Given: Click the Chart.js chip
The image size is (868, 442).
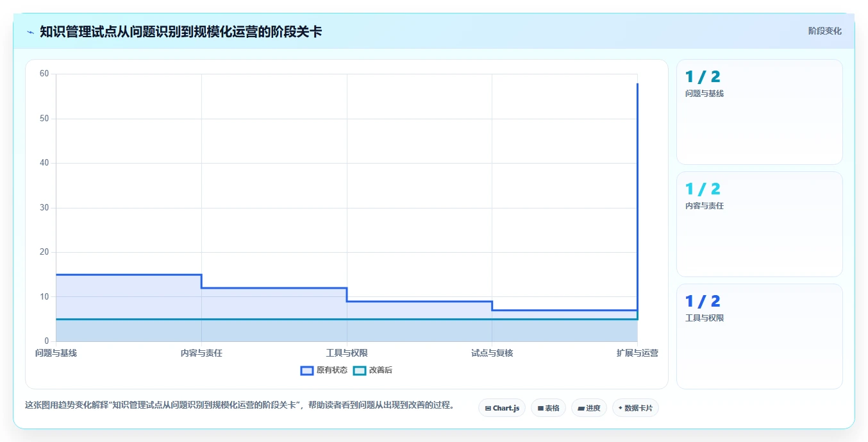Looking at the screenshot, I should coord(502,408).
